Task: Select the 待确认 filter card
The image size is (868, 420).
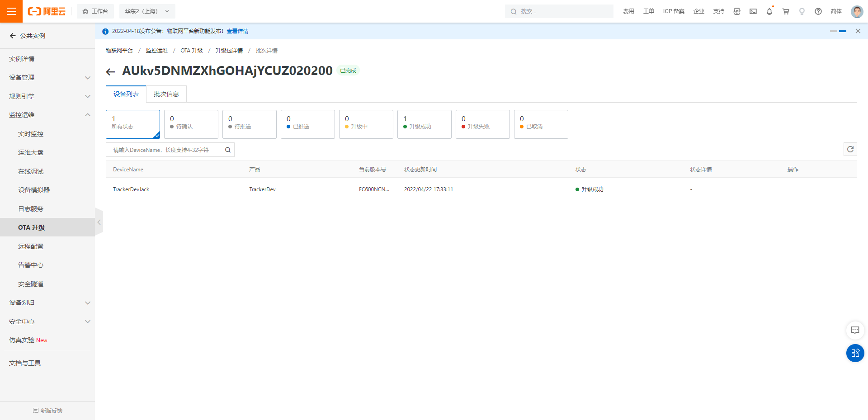Action: (x=191, y=124)
